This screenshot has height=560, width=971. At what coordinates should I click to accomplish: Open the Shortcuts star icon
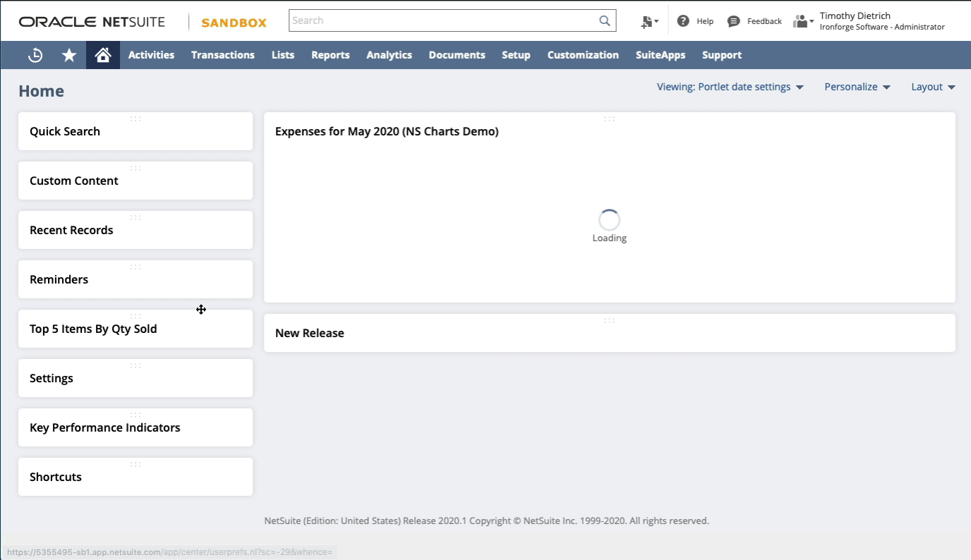(x=69, y=55)
